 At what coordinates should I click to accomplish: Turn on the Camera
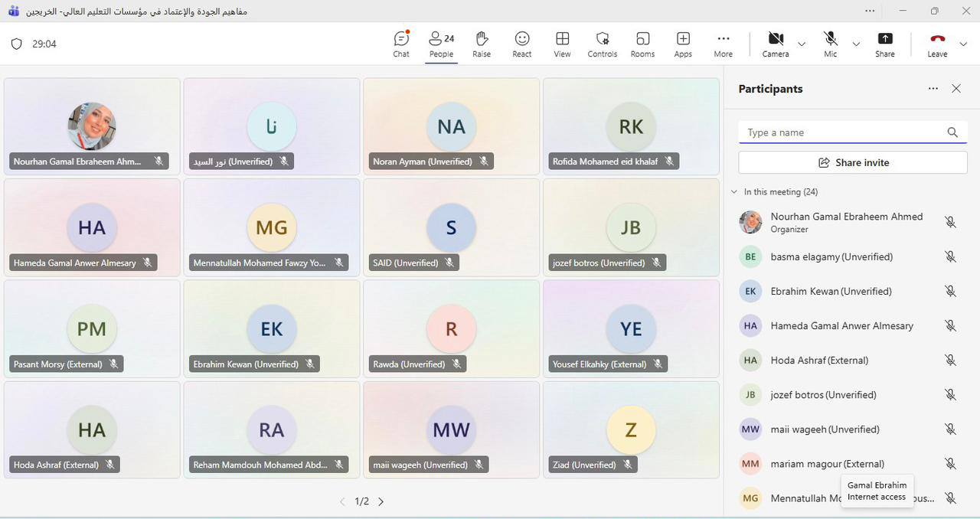775,44
